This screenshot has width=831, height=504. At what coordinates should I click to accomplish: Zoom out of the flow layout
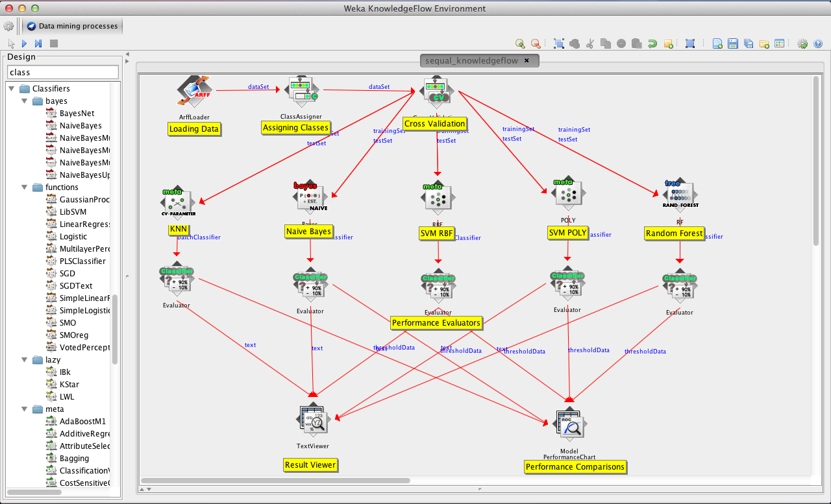point(536,43)
